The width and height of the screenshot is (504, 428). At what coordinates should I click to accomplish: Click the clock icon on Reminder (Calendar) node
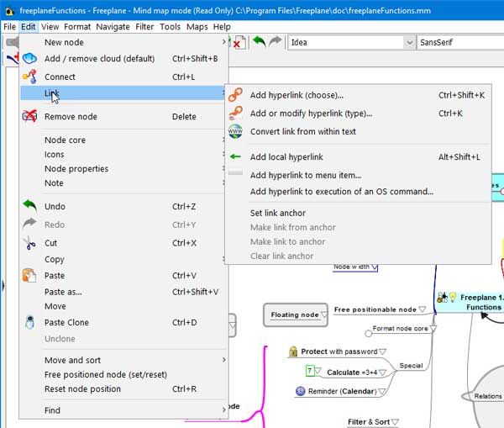pos(300,391)
